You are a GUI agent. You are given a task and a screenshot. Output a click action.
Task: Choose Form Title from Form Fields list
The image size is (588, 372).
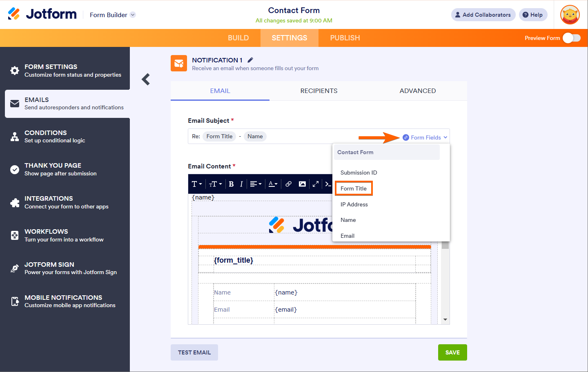[x=354, y=188]
